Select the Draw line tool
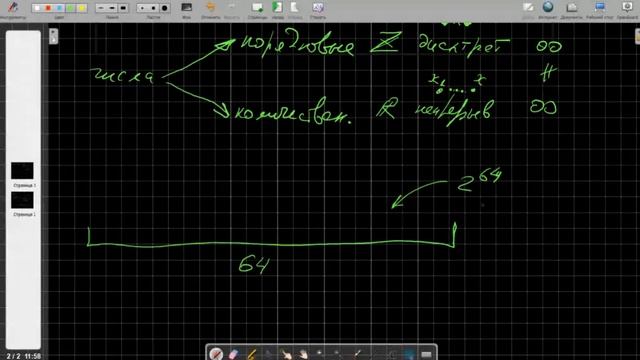 (x=373, y=354)
